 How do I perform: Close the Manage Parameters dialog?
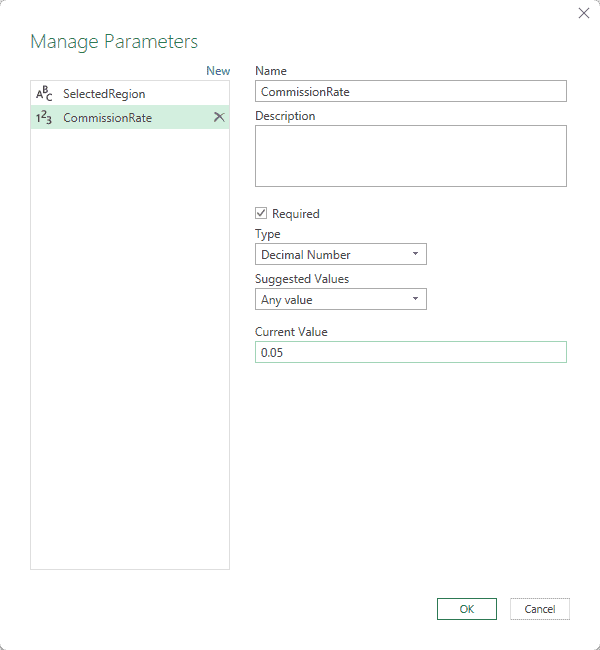(583, 13)
